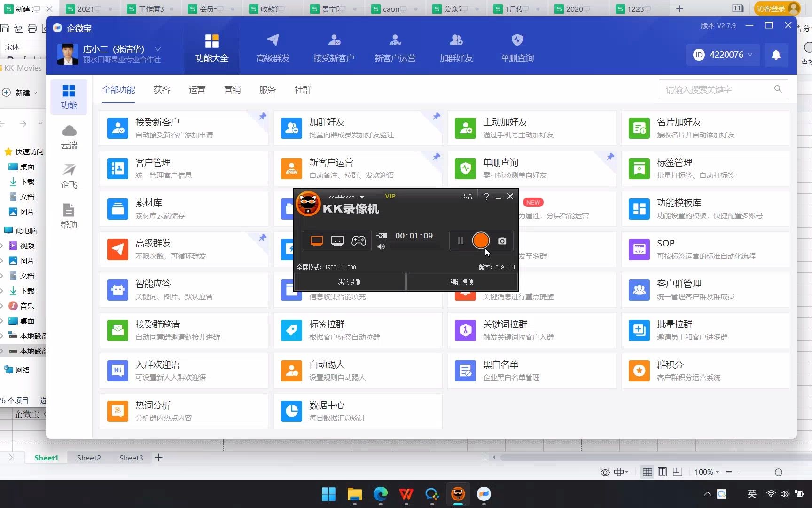812x508 pixels.
Task: Click 访客登录 in the WPS window
Action: (x=777, y=8)
